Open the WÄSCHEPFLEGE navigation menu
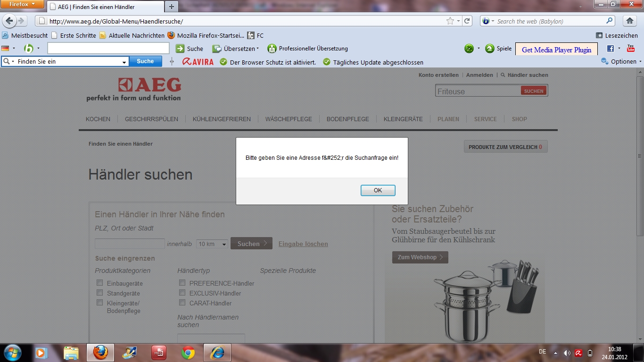 (289, 119)
